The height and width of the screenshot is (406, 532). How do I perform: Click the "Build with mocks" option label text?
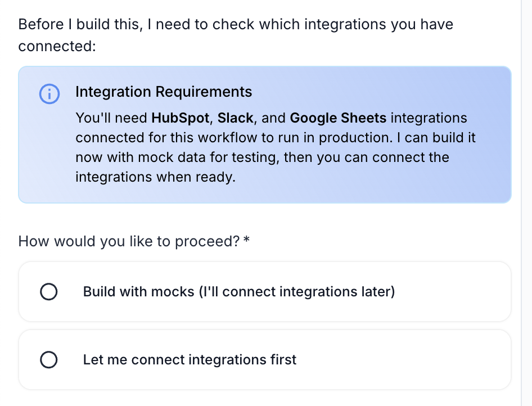click(x=238, y=292)
